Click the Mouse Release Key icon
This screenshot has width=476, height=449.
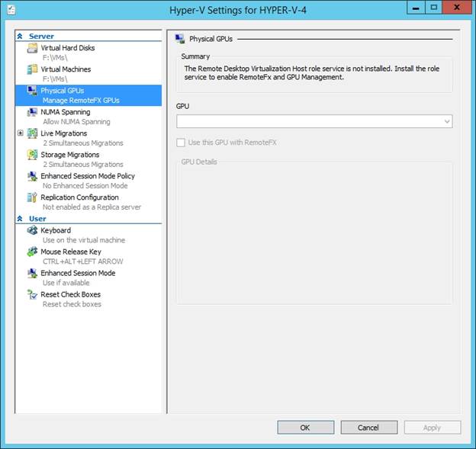[x=32, y=252]
